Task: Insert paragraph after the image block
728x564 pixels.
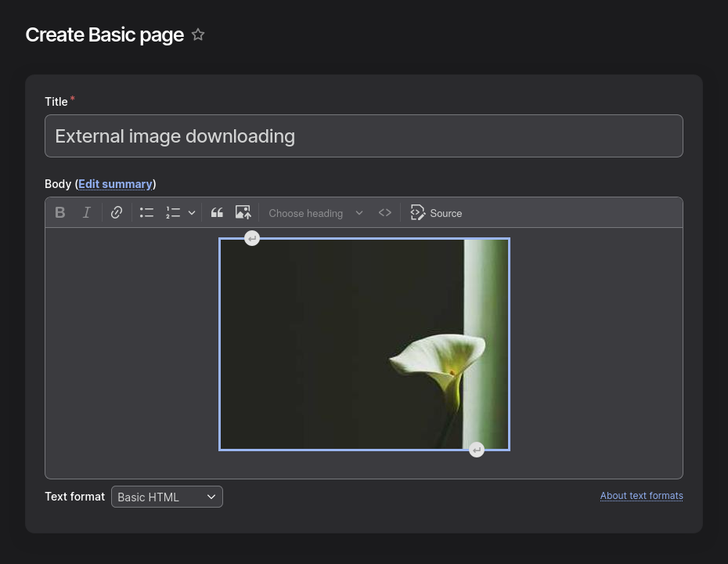Action: 477,450
